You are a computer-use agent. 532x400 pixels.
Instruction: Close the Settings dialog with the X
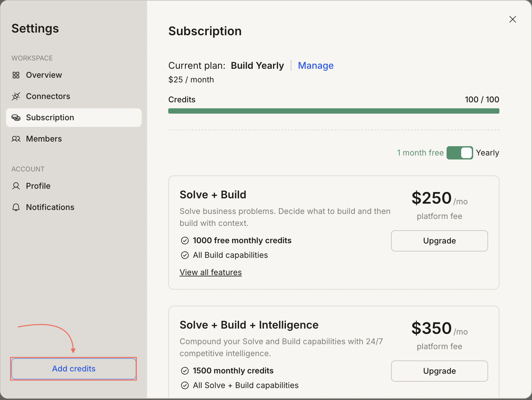coord(513,19)
